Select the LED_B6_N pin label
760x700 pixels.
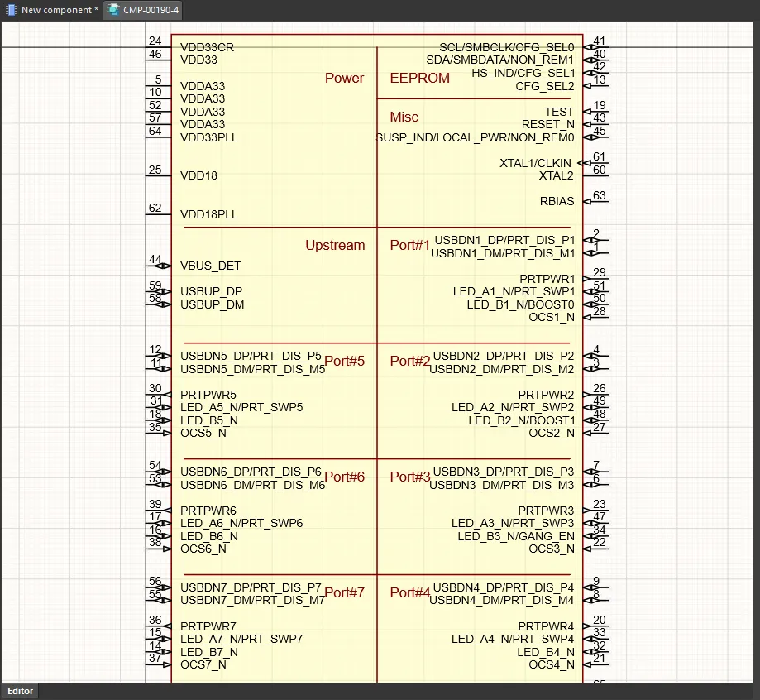click(209, 536)
